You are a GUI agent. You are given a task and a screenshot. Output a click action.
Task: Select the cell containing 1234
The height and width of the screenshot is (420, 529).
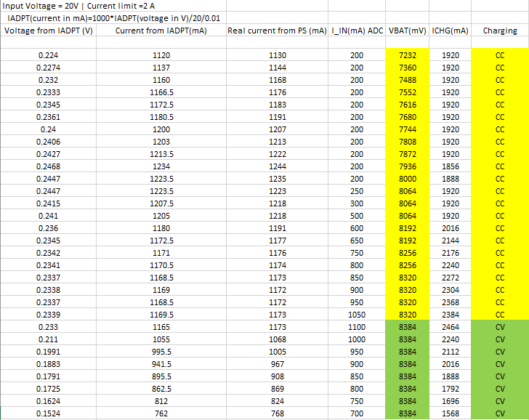click(161, 166)
